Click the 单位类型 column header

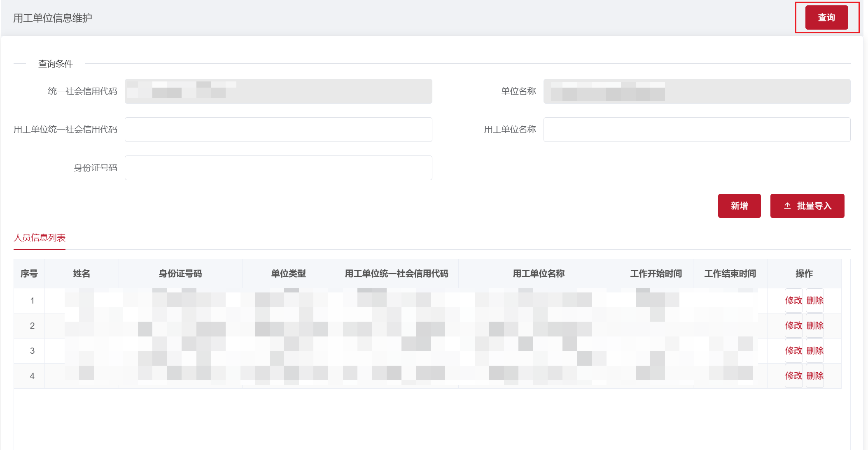(x=288, y=274)
